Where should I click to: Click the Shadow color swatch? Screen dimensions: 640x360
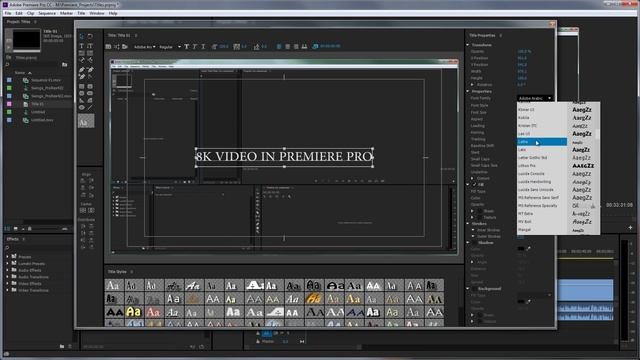click(x=521, y=249)
